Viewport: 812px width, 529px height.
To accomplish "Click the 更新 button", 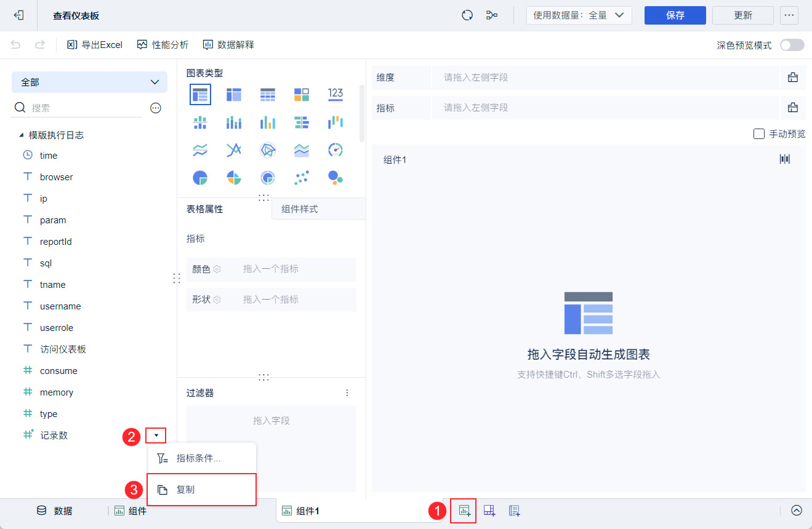I will 743,15.
